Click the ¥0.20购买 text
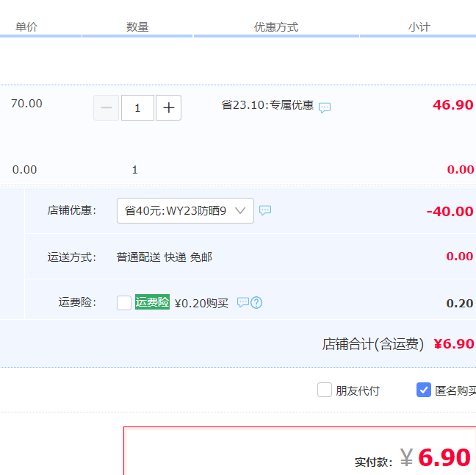This screenshot has width=476, height=475. [x=201, y=303]
